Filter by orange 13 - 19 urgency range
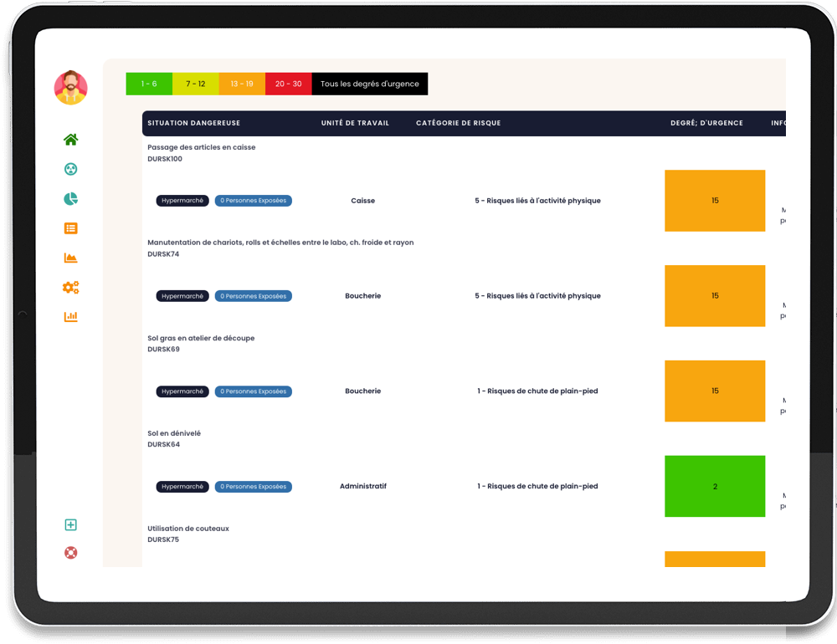 coord(242,84)
